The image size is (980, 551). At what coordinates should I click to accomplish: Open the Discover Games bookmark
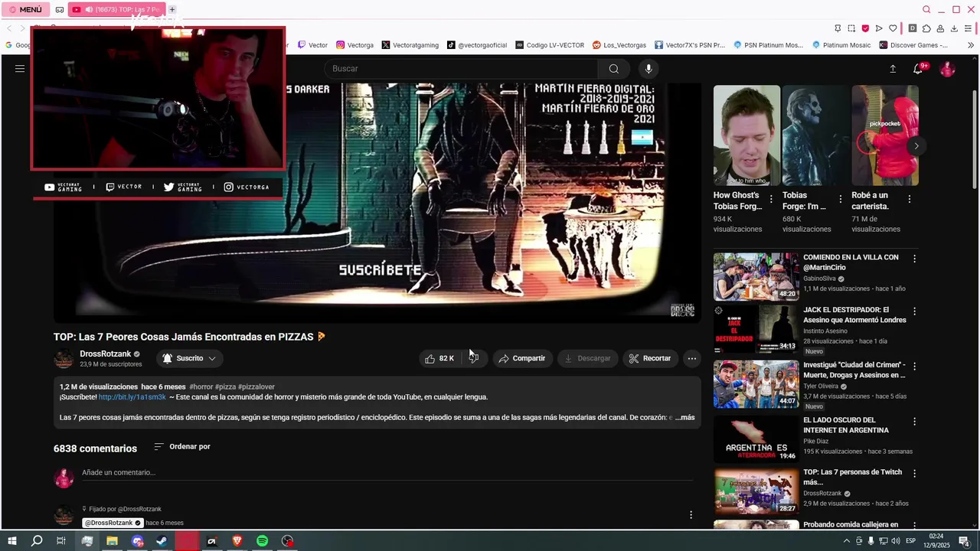(913, 45)
